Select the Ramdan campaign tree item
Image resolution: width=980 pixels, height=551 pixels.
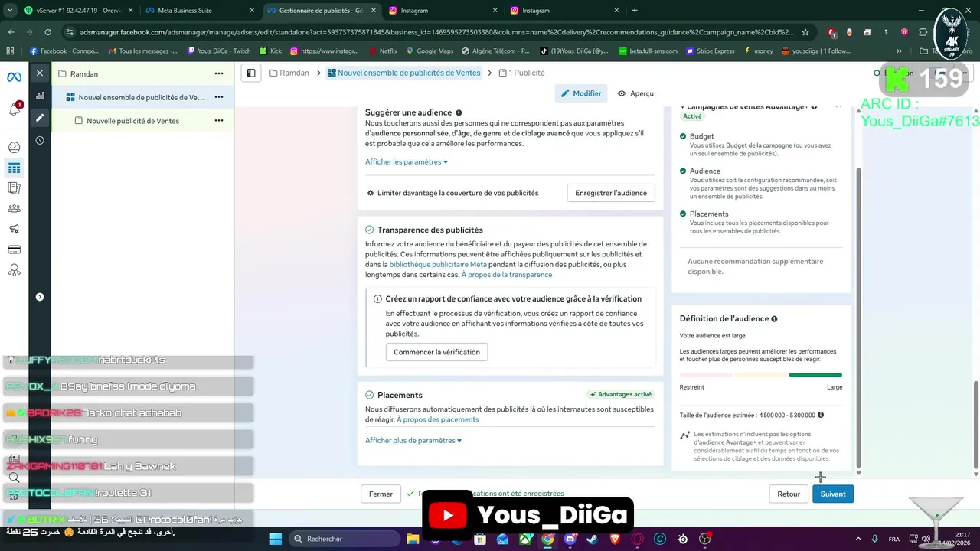[x=142, y=73]
